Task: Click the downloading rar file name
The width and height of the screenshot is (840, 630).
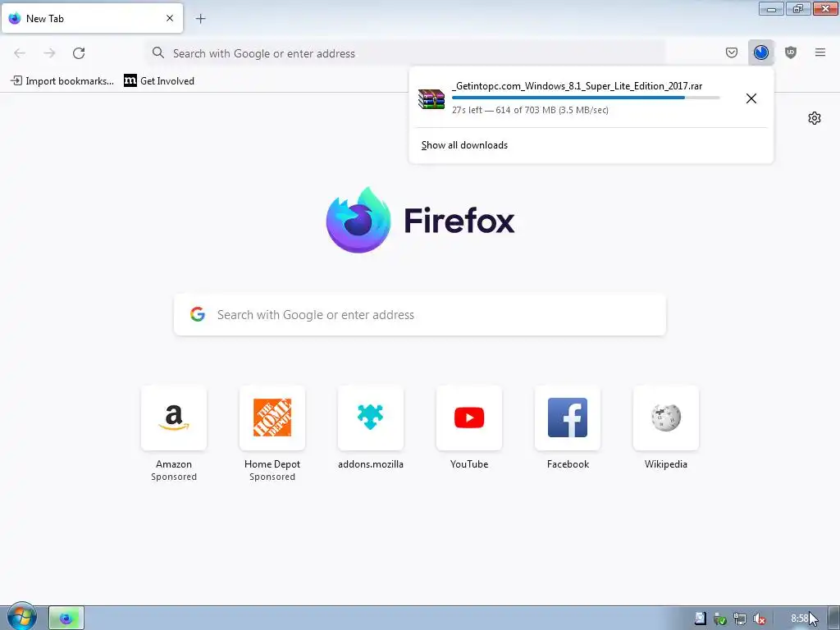Action: [x=577, y=85]
